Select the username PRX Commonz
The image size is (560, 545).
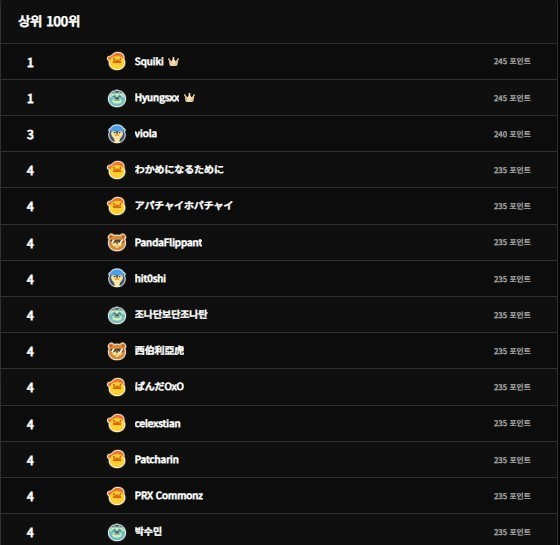(x=169, y=496)
